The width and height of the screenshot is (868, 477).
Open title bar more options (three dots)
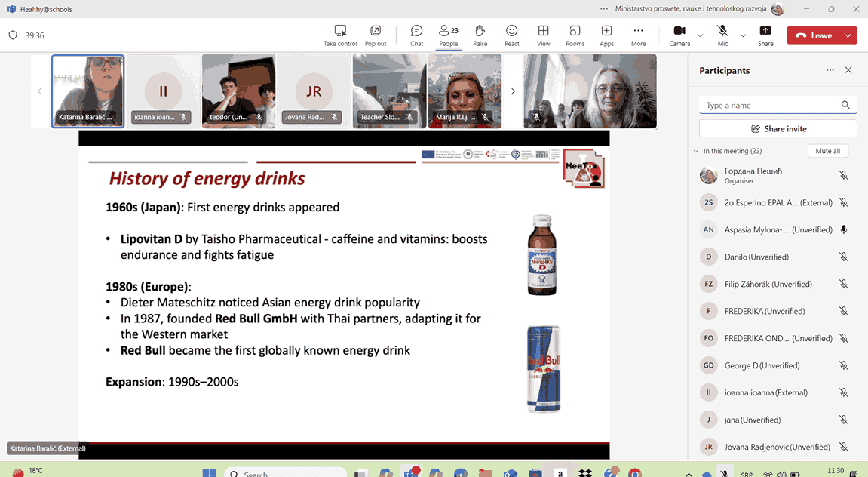tap(604, 9)
